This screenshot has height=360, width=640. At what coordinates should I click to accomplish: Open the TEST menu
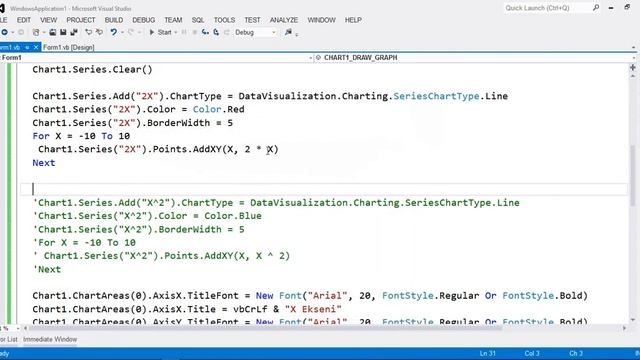point(252,20)
